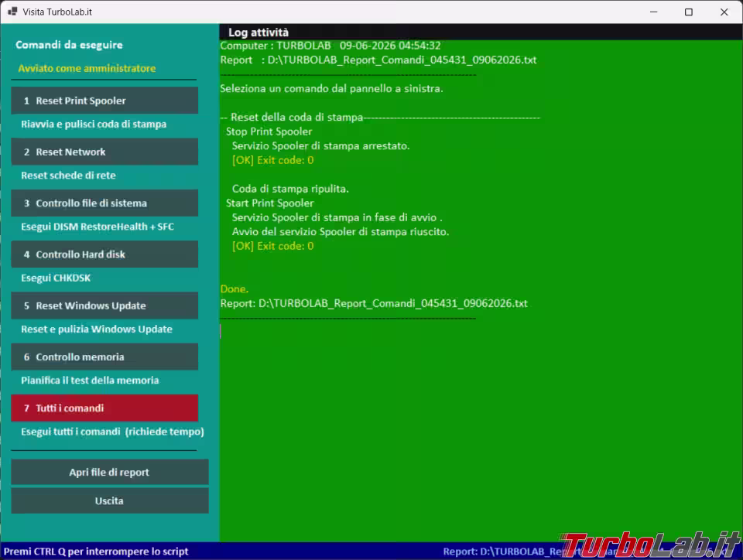This screenshot has height=560, width=743.
Task: Start the Controllo memoria command
Action: tap(104, 357)
